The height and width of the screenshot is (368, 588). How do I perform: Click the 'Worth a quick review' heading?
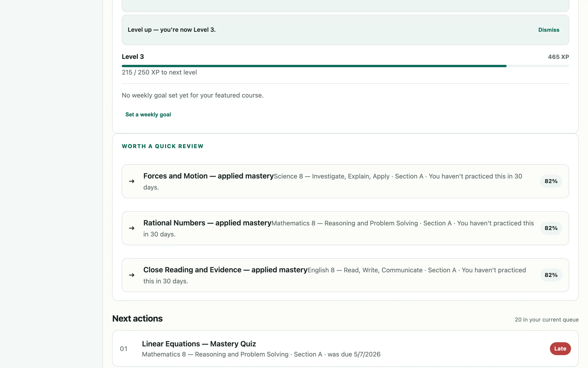(x=163, y=146)
